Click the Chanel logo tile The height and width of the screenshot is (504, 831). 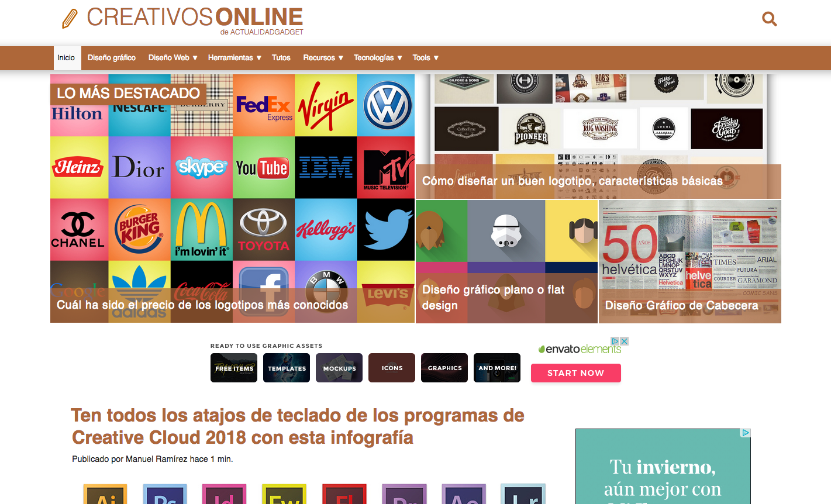[x=79, y=230]
